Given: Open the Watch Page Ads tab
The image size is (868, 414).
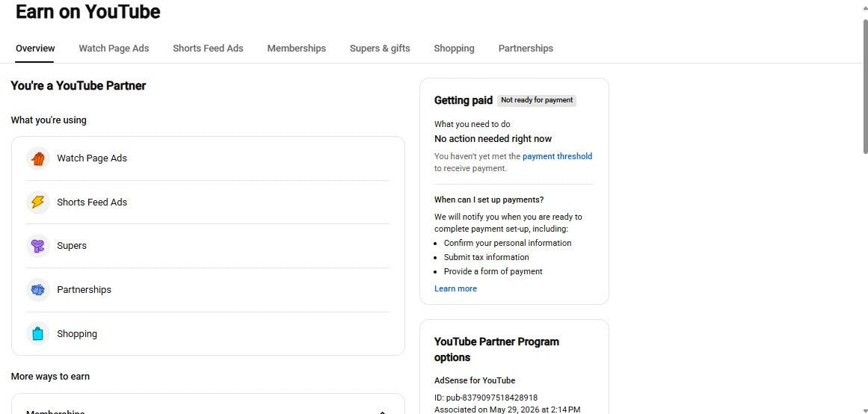Looking at the screenshot, I should (x=114, y=48).
